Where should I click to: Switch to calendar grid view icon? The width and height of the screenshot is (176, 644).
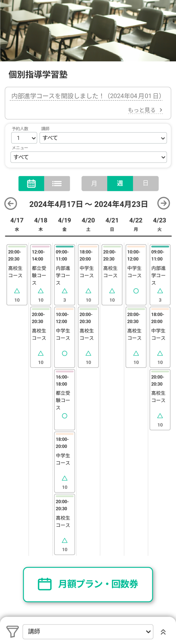(31, 183)
